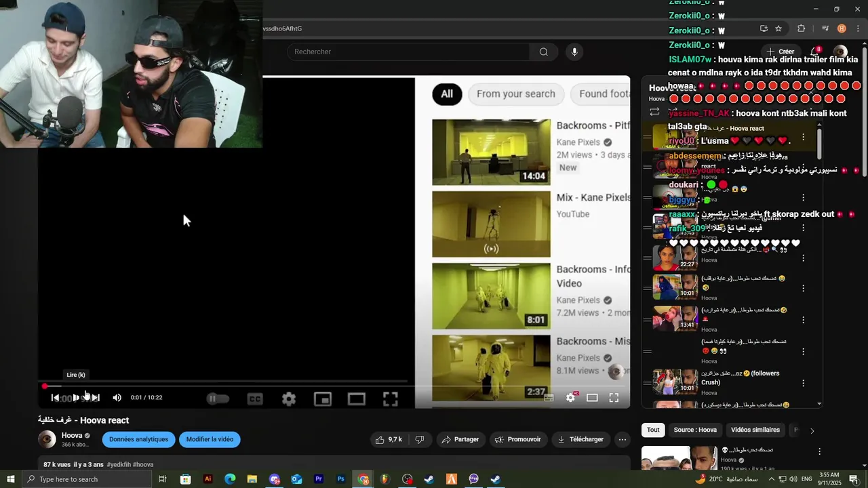Click the Télécharger download button
The image size is (868, 488).
tap(580, 440)
